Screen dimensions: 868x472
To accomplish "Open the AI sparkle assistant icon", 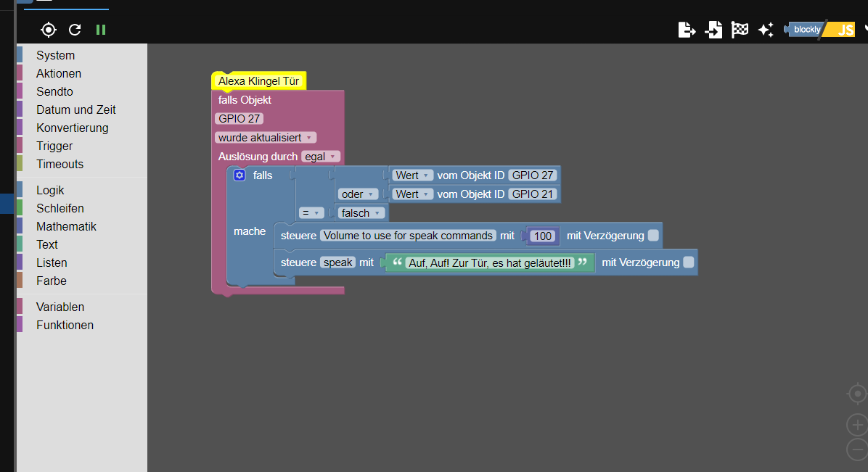I will pyautogui.click(x=766, y=29).
